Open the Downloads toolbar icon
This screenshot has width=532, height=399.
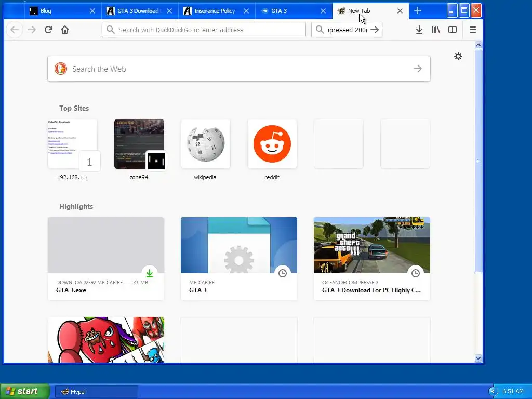coord(419,30)
